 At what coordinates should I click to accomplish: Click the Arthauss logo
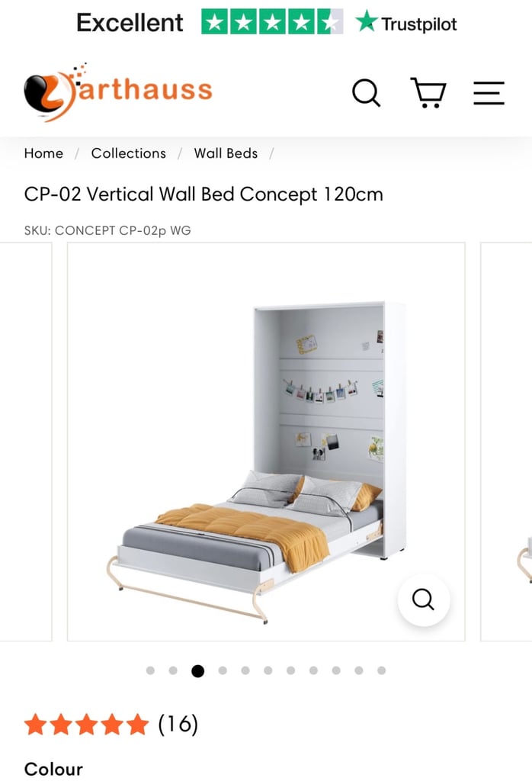coord(118,92)
